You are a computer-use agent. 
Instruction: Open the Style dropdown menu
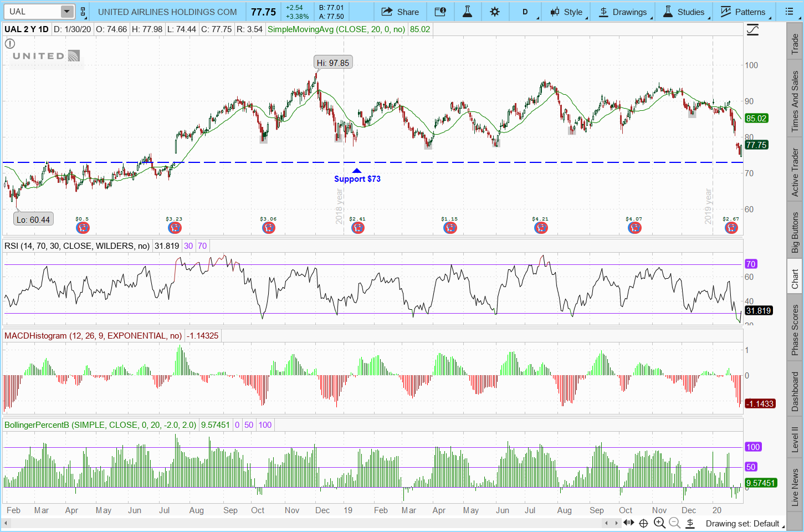coord(566,12)
